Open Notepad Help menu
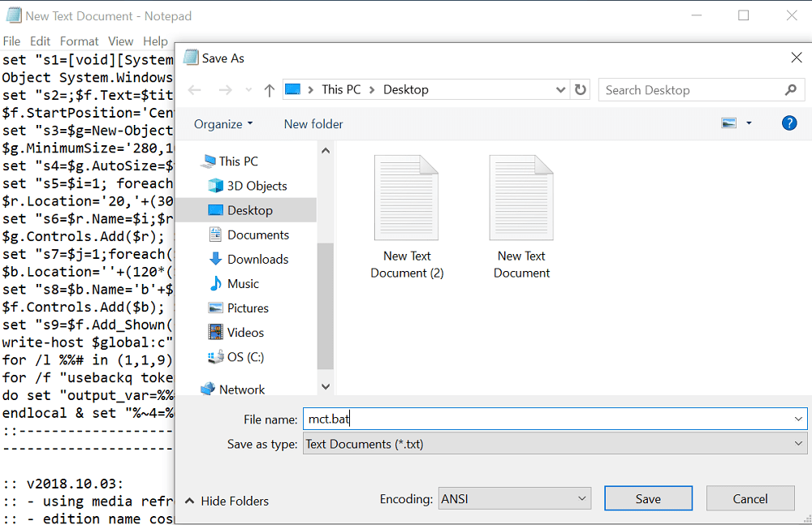Screen dimensions: 812x525 (155, 41)
